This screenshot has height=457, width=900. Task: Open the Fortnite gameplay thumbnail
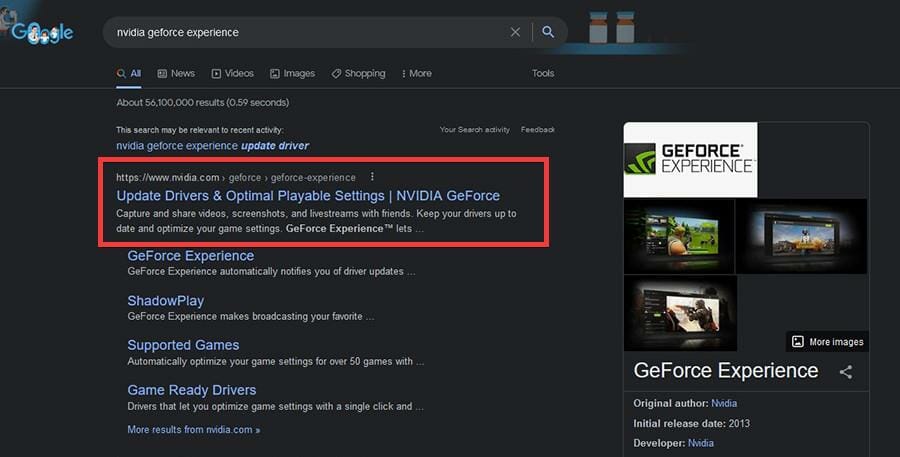click(679, 236)
